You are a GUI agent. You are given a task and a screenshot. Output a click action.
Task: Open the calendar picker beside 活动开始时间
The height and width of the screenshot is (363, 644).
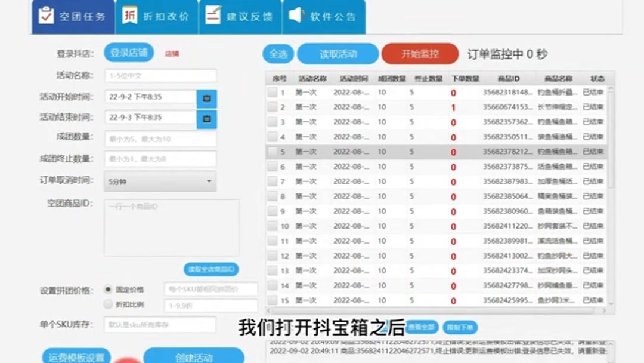(206, 99)
